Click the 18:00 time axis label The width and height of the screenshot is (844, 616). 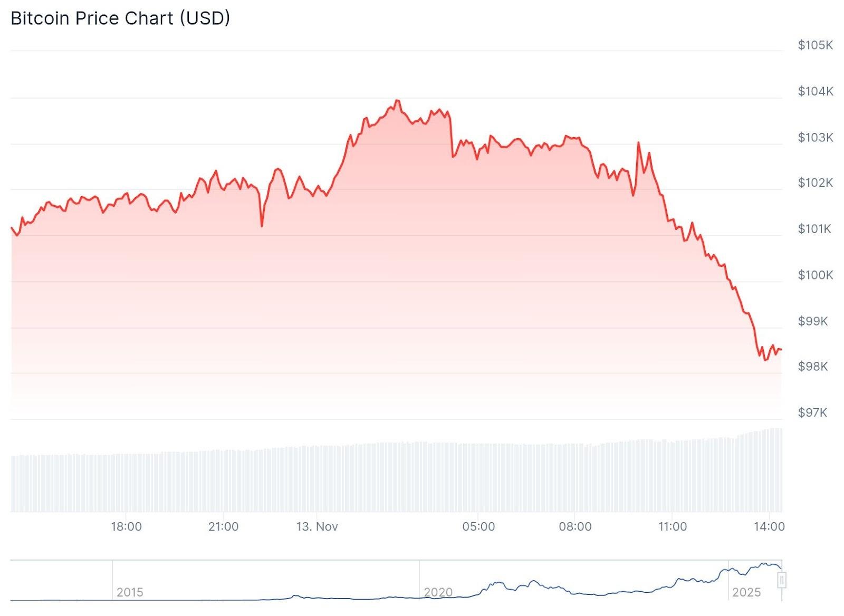click(126, 526)
